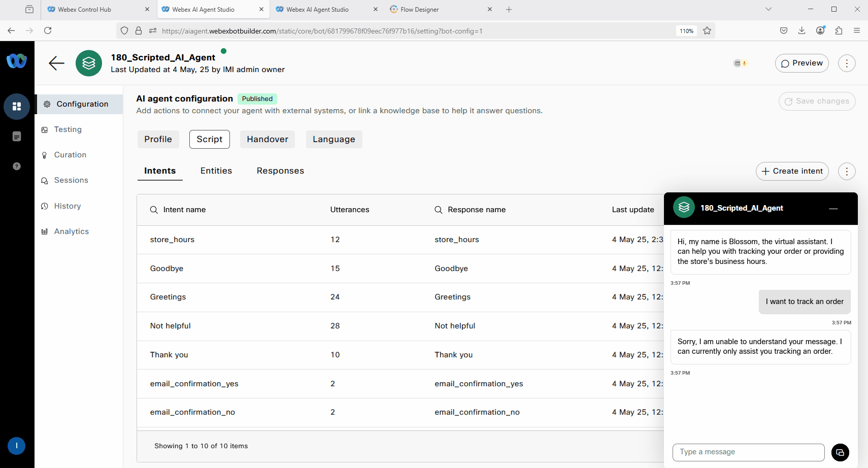The width and height of the screenshot is (868, 468).
Task: Open the dashboard grid icon in sidebar
Action: click(x=17, y=107)
